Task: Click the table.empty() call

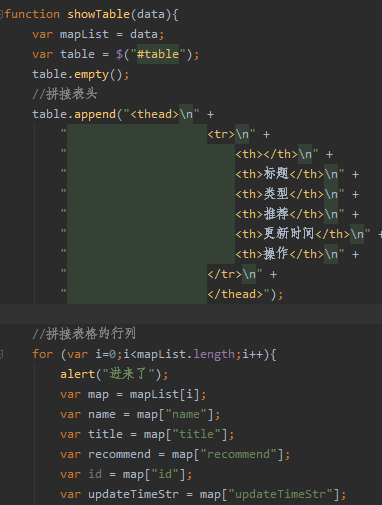Action: (x=80, y=74)
